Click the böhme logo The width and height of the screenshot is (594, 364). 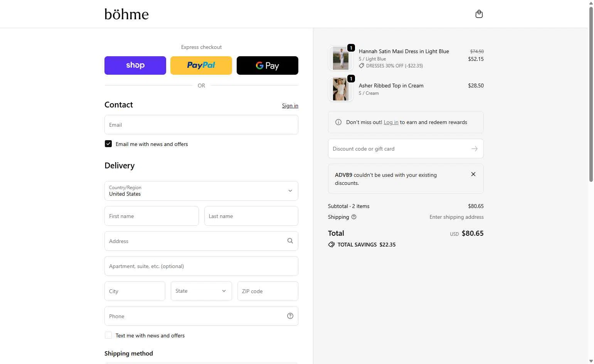pyautogui.click(x=126, y=14)
